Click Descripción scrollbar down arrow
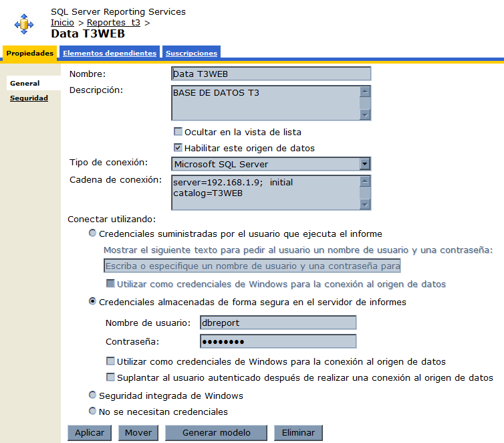The image size is (504, 443). pos(365,114)
